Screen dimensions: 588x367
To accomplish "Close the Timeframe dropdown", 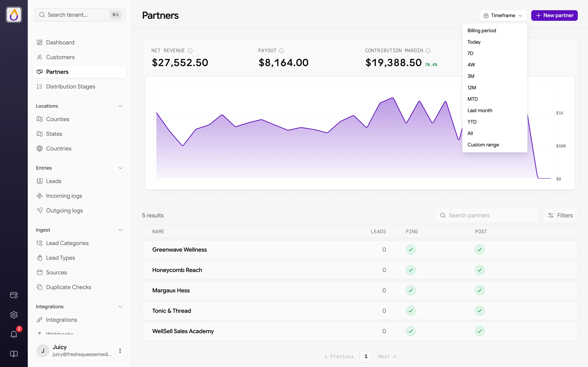I will point(503,15).
